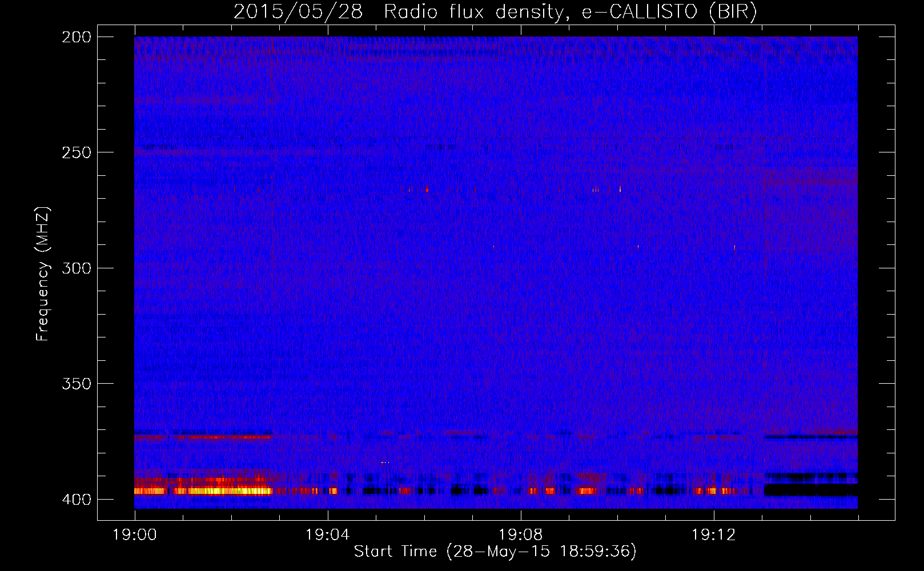924x571 pixels.
Task: Click the "Frequency (MHZ)" axis label
Action: (43, 274)
